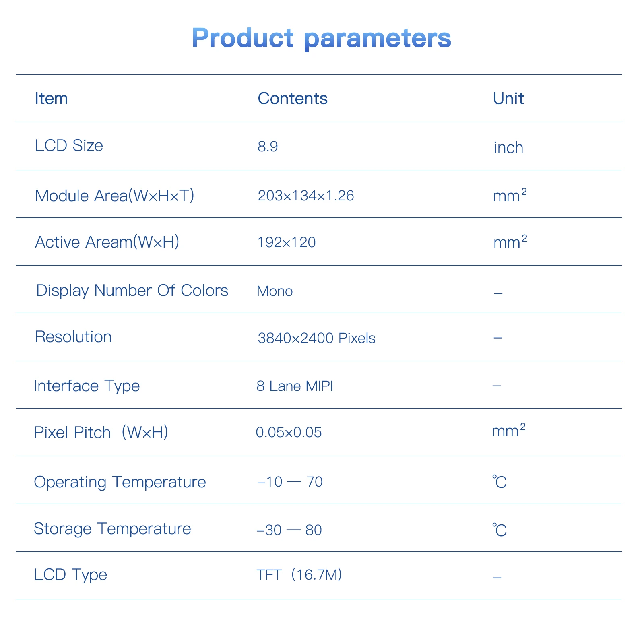Click the "Active Aream(W×H)" label
This screenshot has width=644, height=644.
point(107,242)
